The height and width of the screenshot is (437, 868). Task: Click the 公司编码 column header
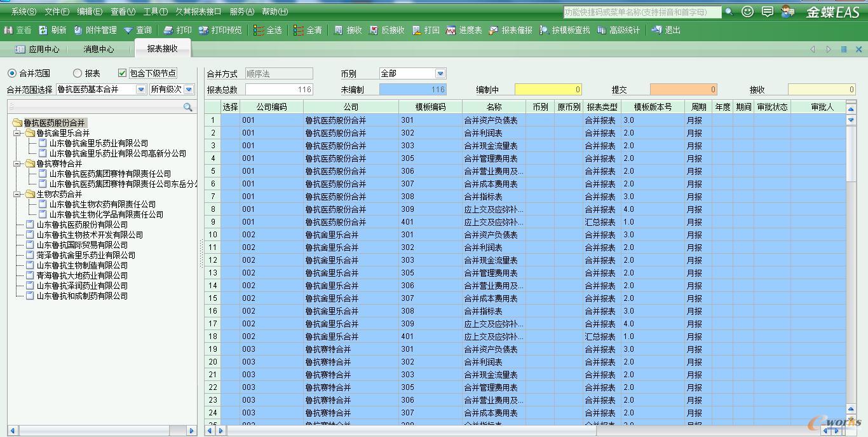[x=271, y=107]
